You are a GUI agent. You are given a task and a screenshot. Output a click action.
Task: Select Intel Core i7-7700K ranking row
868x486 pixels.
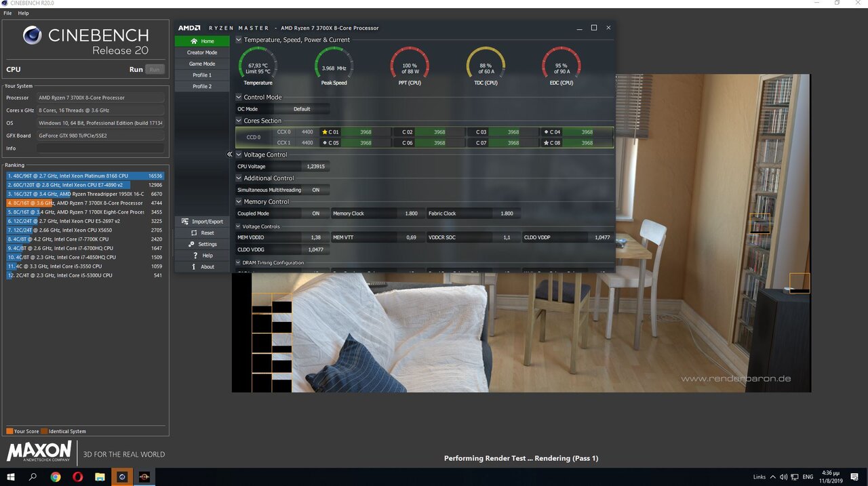coord(85,239)
